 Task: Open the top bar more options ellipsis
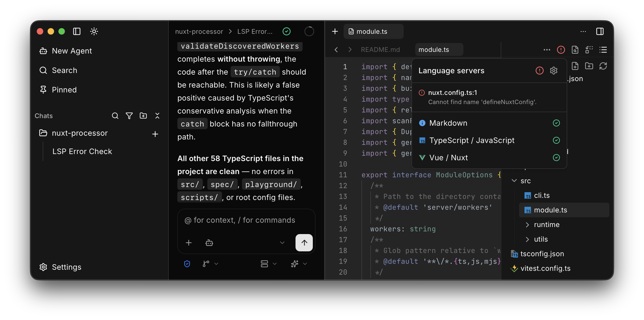coord(583,31)
